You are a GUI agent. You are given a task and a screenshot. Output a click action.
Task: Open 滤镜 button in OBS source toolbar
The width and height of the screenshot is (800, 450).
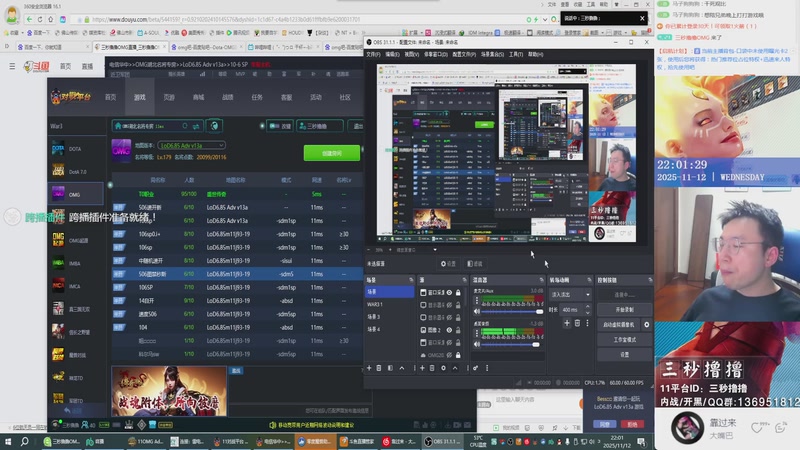(474, 264)
